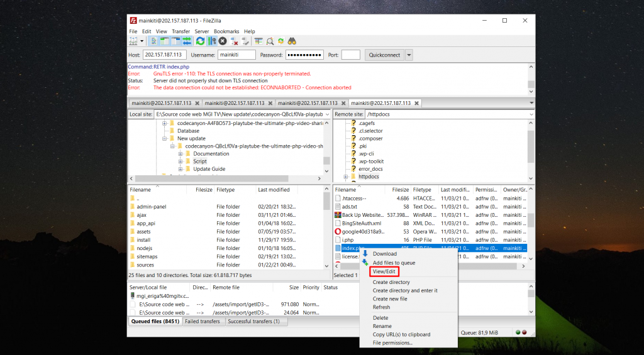The height and width of the screenshot is (355, 644).
Task: Expand the Remote site path dropdown
Action: [531, 114]
